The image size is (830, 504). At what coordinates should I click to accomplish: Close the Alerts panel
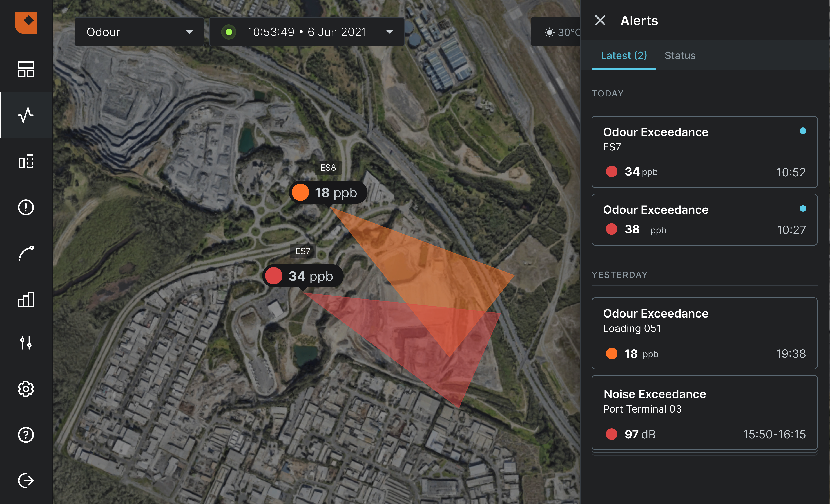click(600, 21)
